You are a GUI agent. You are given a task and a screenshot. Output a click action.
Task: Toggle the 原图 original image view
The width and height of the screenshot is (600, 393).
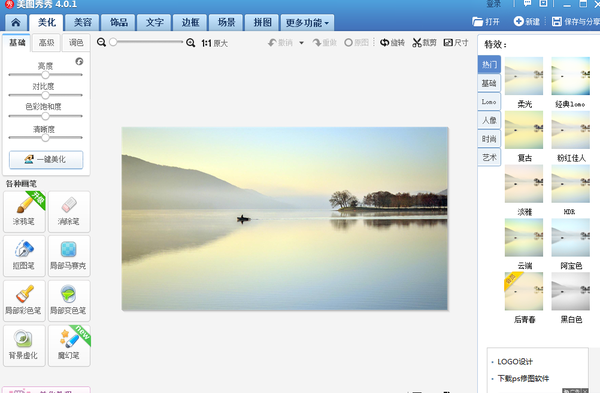click(356, 42)
